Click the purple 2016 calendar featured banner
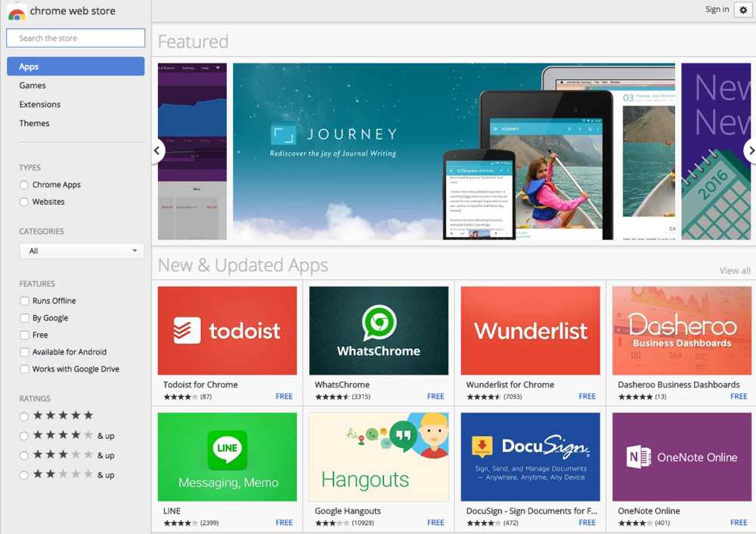Image resolution: width=756 pixels, height=534 pixels. coord(716,151)
